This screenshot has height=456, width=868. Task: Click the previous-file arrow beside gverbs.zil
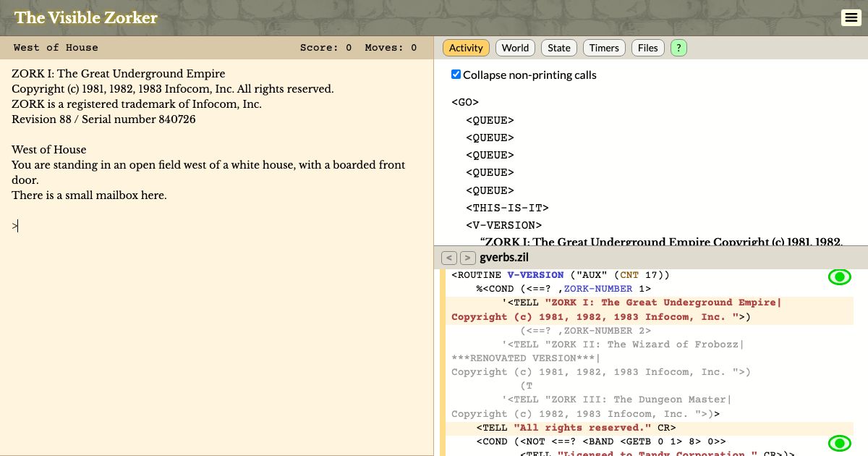[x=449, y=257]
